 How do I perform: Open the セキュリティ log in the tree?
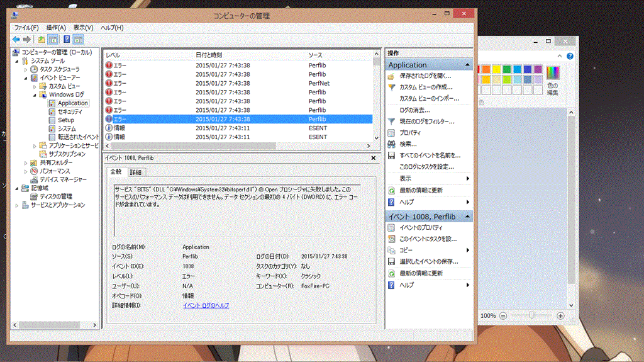tap(70, 111)
